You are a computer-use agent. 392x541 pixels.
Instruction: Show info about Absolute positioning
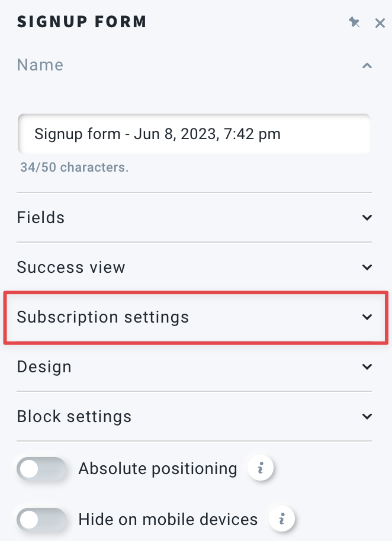tap(261, 468)
